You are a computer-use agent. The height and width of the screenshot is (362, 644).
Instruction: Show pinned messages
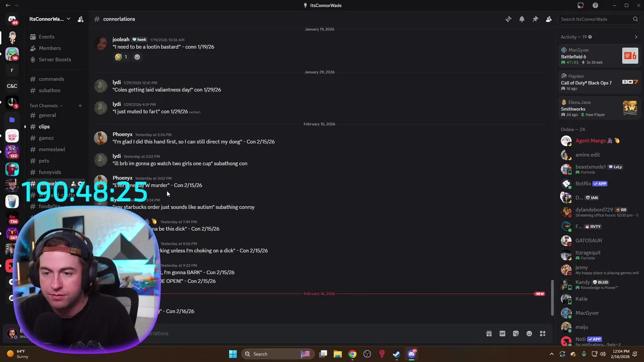pyautogui.click(x=535, y=19)
